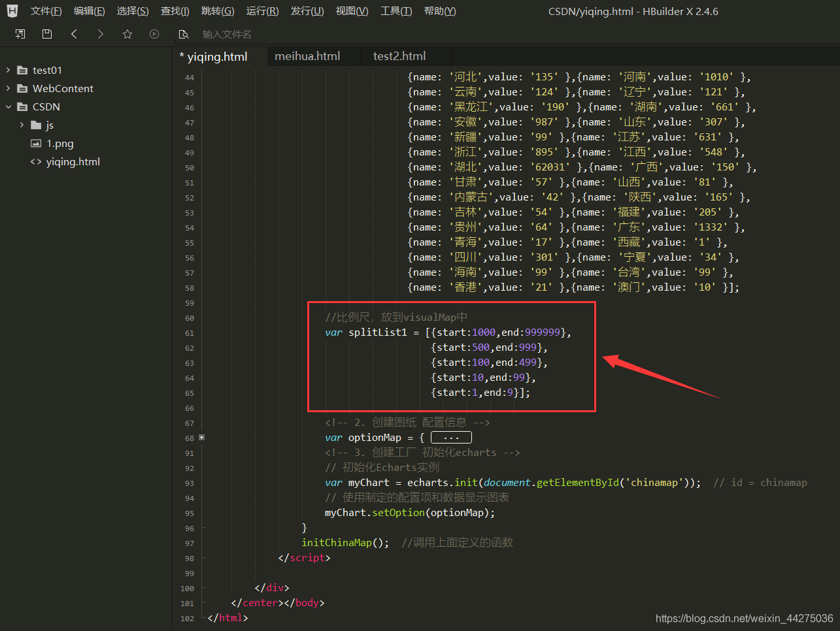Select the test01 project in tree
This screenshot has height=631, width=840.
(x=47, y=70)
